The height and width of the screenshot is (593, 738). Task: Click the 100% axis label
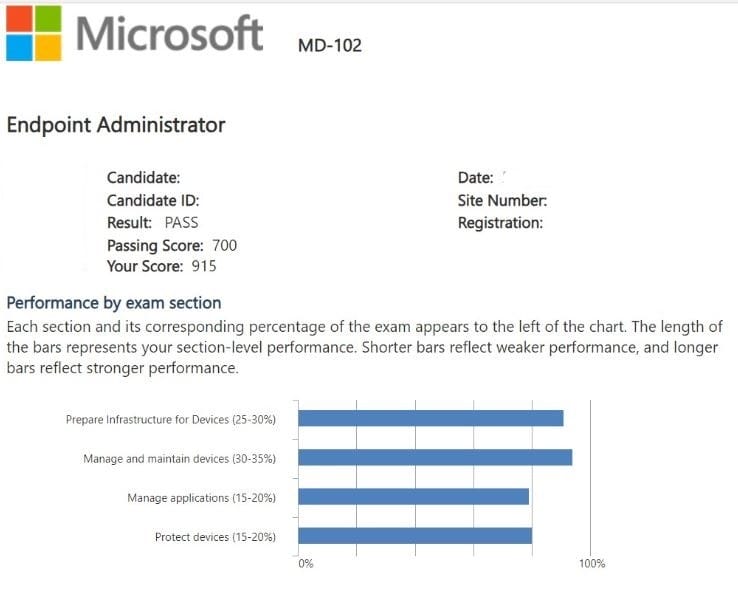coord(591,564)
